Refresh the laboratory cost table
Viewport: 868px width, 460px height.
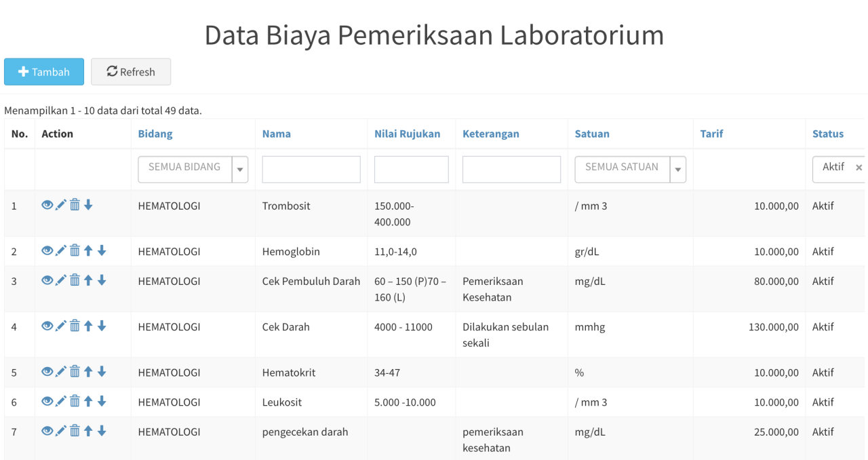[131, 71]
